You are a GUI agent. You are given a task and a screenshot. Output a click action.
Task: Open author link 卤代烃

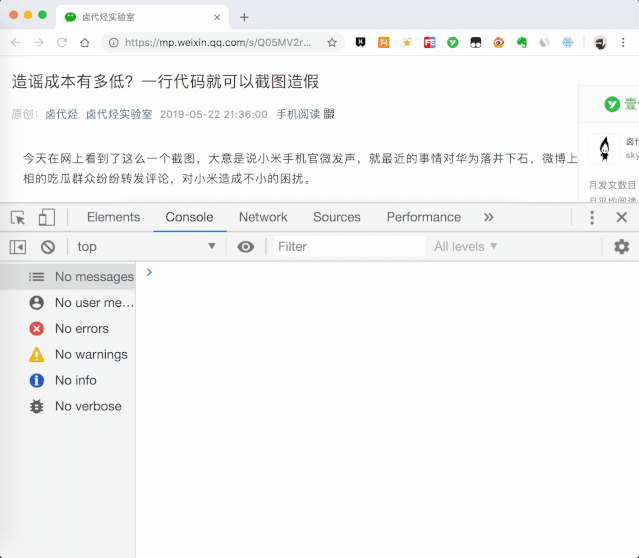tap(62, 114)
